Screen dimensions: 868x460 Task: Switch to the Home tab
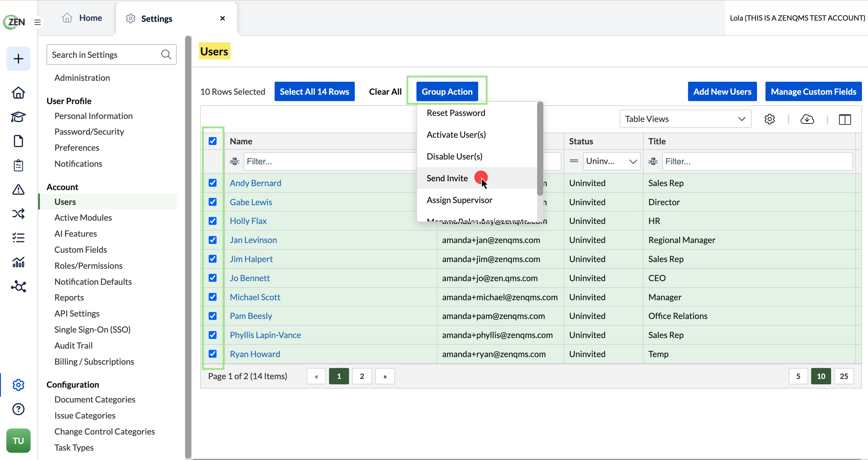(82, 18)
